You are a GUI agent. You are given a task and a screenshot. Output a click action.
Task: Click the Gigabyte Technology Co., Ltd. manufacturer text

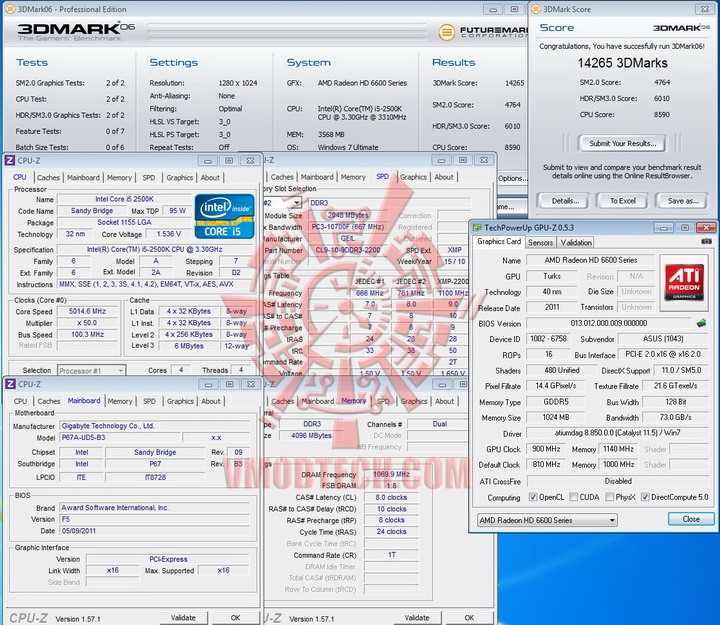coord(108,426)
